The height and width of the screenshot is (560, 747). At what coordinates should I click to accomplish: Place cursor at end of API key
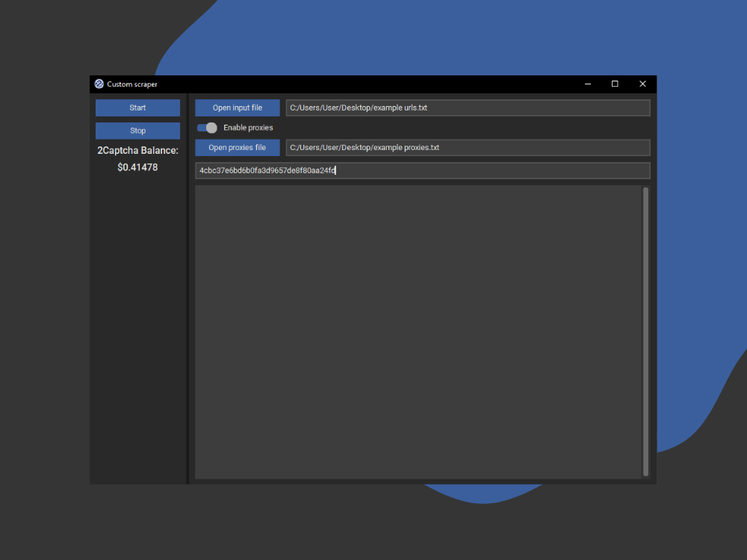click(x=336, y=170)
